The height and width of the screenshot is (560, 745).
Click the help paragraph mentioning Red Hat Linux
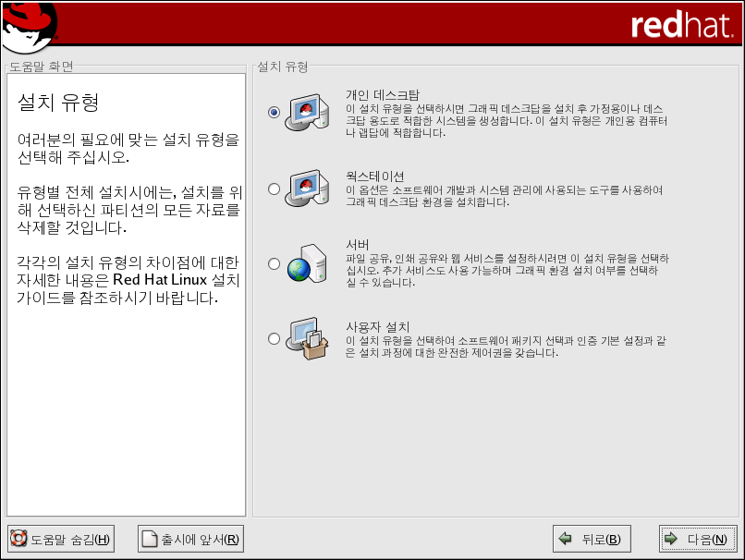pos(128,280)
